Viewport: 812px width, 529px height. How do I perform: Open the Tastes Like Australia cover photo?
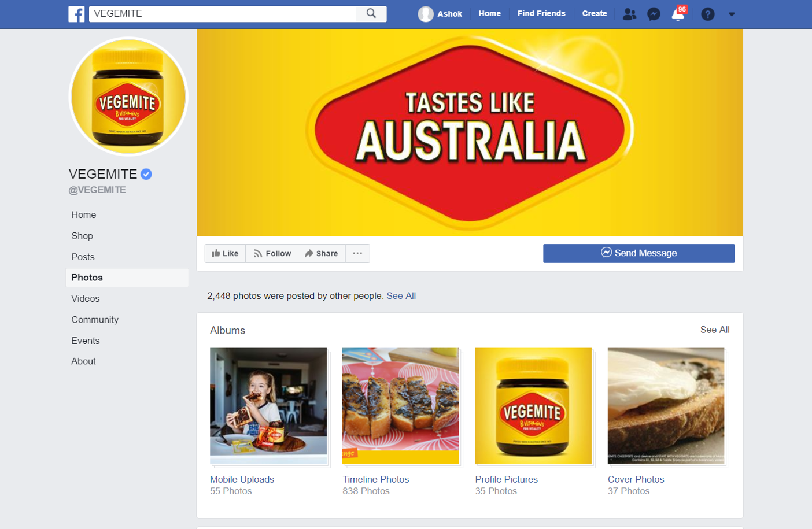pos(470,132)
